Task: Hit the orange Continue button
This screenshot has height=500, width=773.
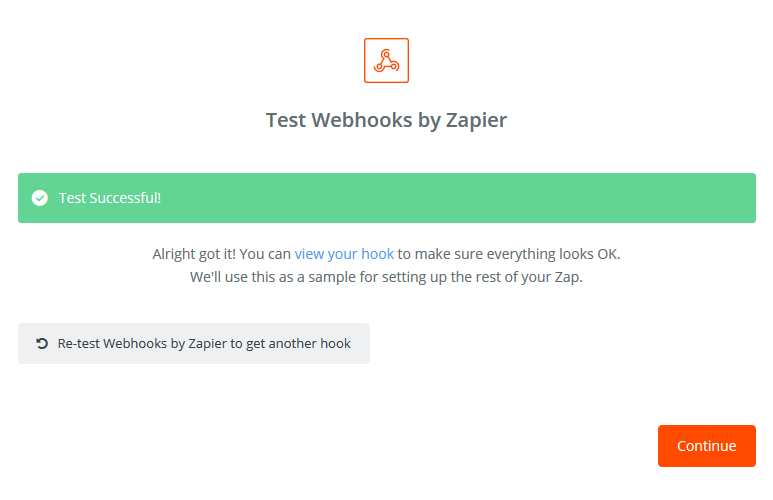Action: tap(706, 446)
